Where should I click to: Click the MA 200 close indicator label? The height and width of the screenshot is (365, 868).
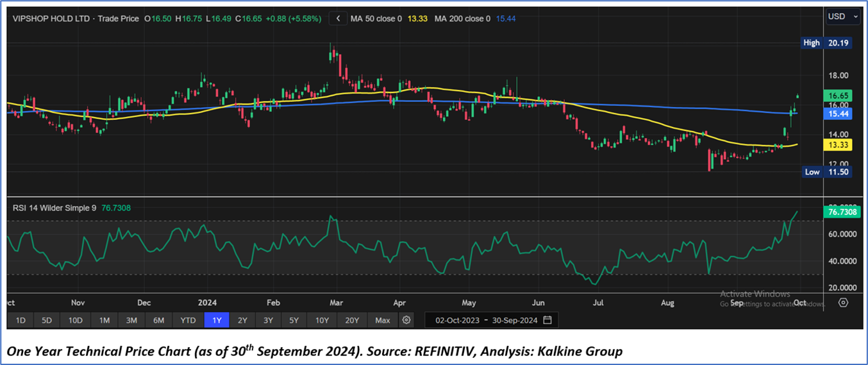click(463, 19)
